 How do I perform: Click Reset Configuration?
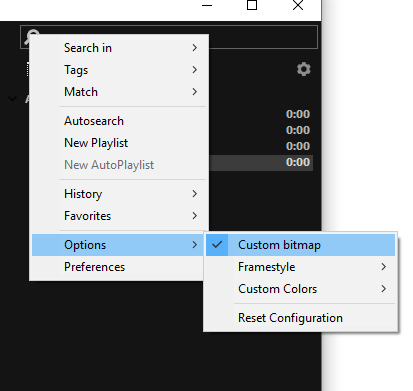[300, 318]
